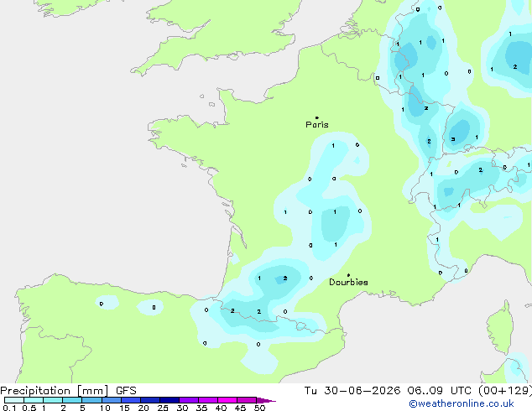Click the GFS model label

pos(126,391)
